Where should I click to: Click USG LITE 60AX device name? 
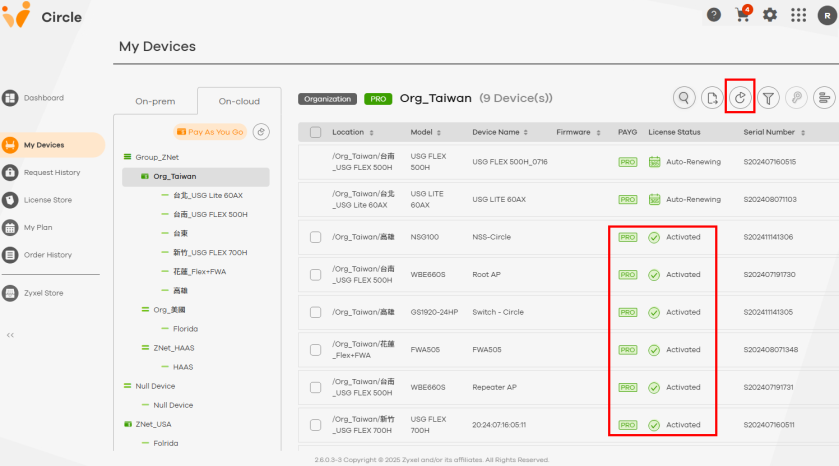[x=499, y=199]
